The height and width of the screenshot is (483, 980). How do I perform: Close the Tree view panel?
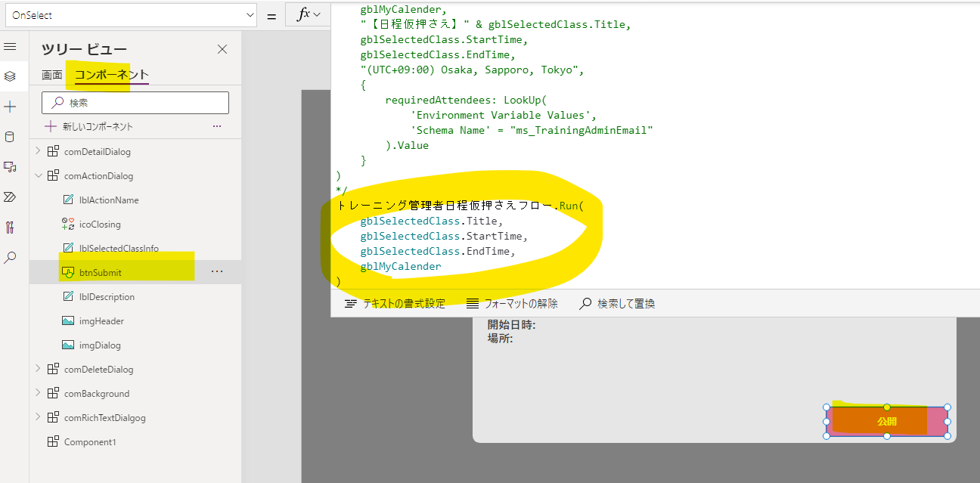[x=222, y=49]
